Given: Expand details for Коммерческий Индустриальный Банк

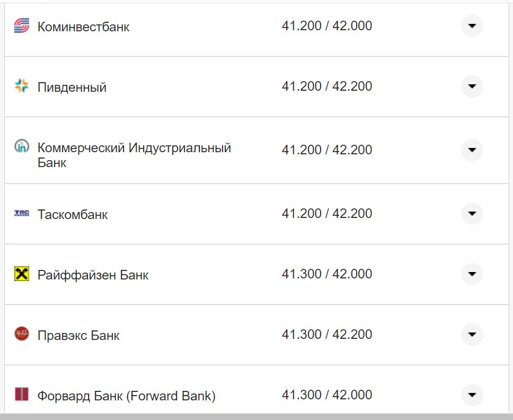Looking at the screenshot, I should [x=472, y=150].
